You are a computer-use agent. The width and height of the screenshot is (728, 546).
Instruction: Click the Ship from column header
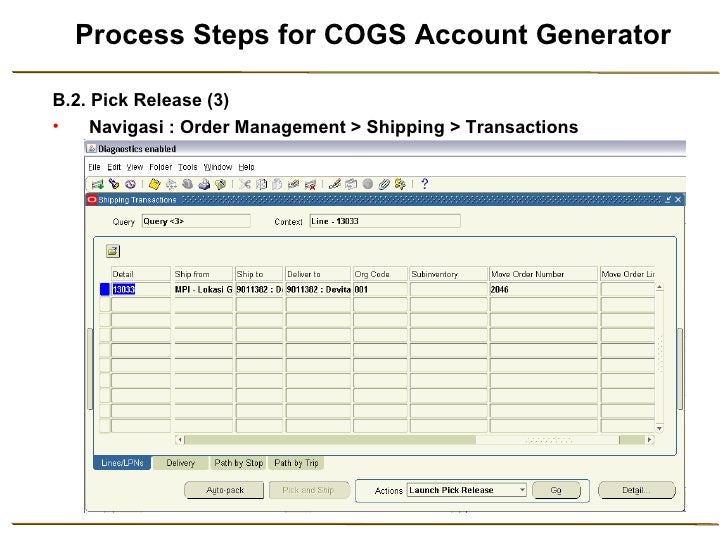[x=203, y=274]
